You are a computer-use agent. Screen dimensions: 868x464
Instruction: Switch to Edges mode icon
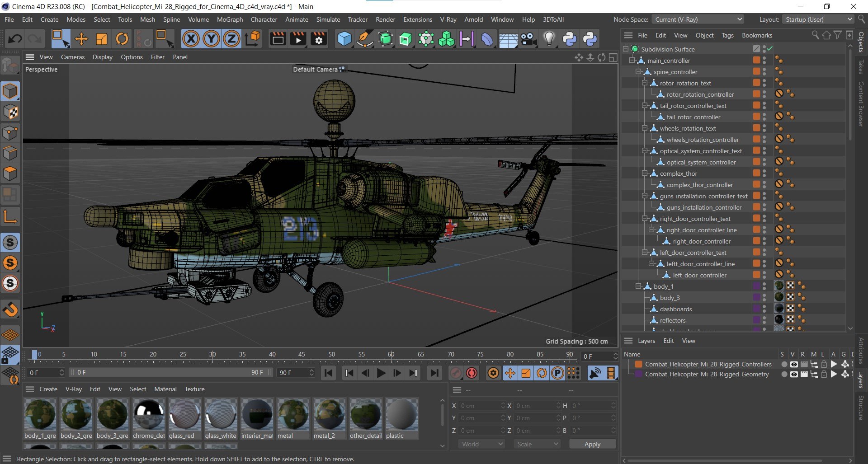pyautogui.click(x=10, y=153)
